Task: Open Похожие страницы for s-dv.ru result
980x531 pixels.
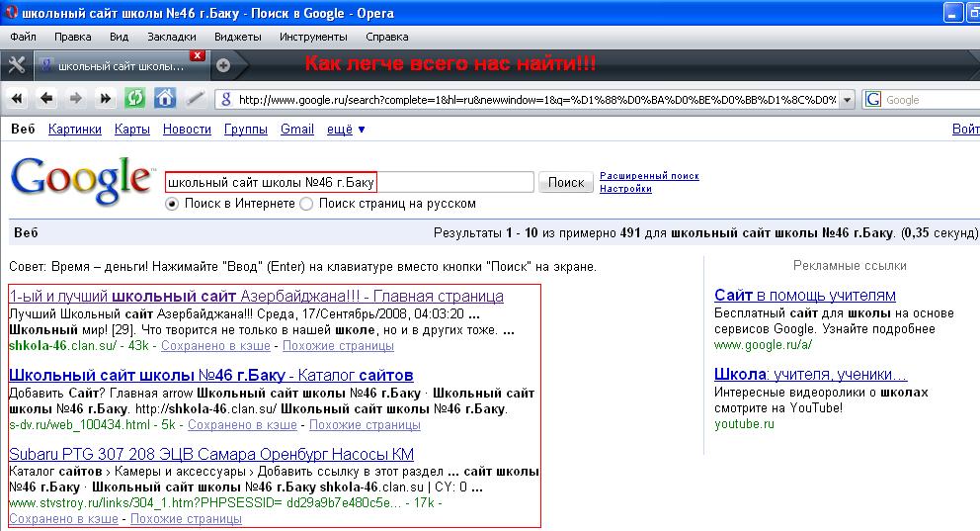Action: [x=365, y=424]
